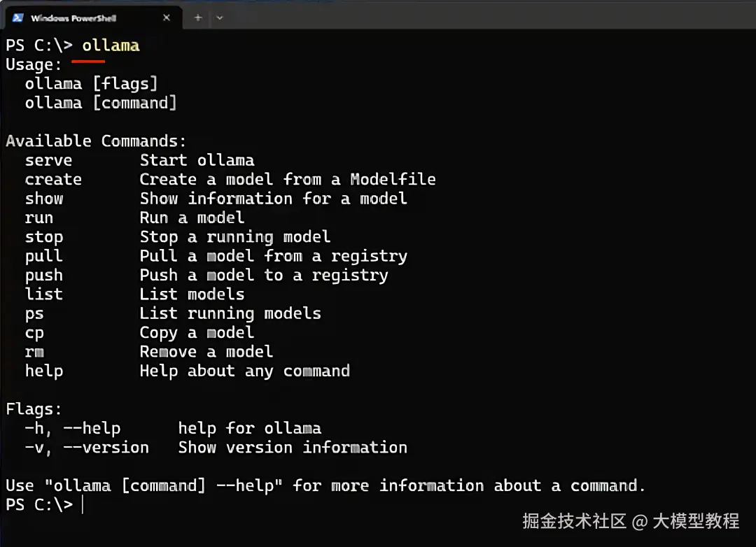Viewport: 756px width, 547px height.
Task: Click the PowerShell icon in the tab
Action: pos(17,17)
